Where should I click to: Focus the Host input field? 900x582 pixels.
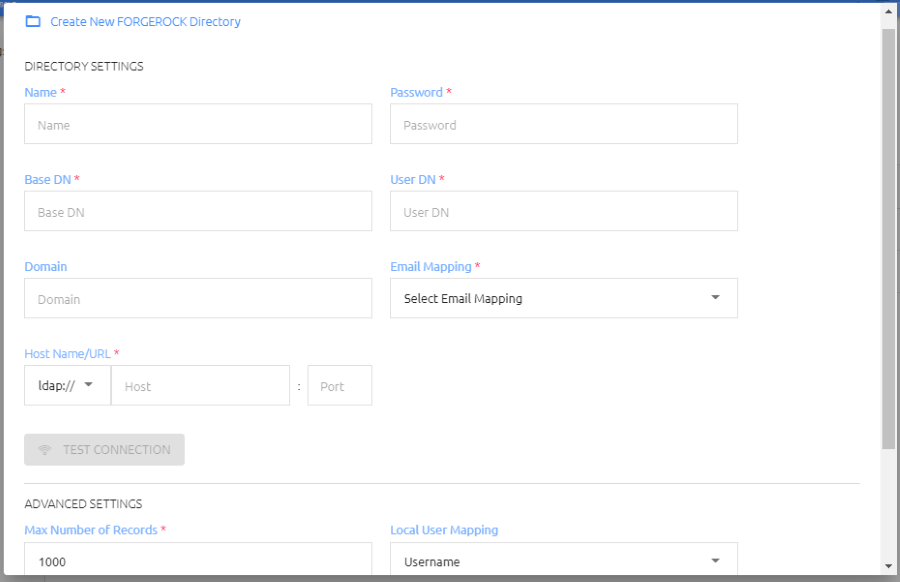[x=200, y=385]
